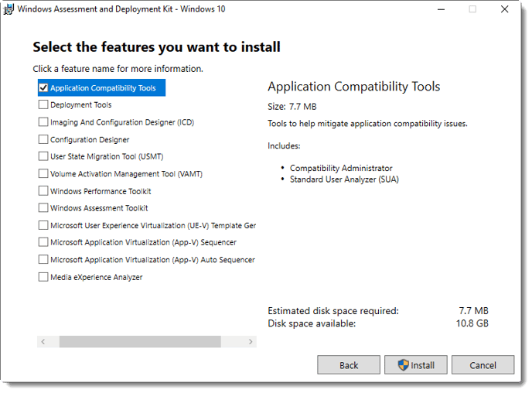Enable Media eXperience Analyzer checkbox
This screenshot has width=532, height=393.
pos(43,277)
